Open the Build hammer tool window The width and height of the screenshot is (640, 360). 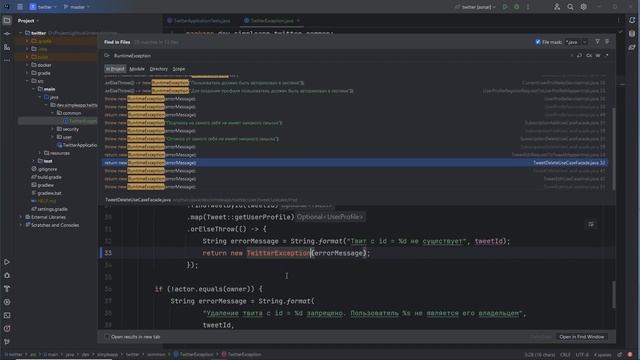(7, 289)
